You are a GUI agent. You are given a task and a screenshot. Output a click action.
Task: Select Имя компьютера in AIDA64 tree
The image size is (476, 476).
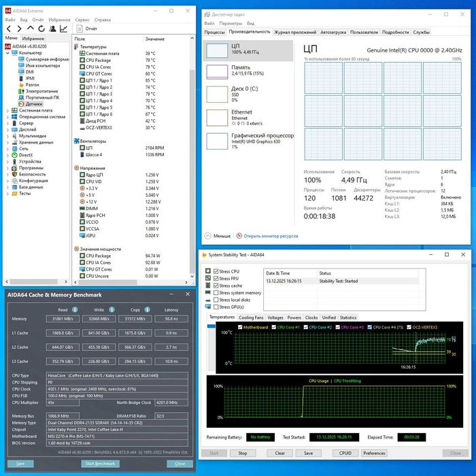point(39,65)
